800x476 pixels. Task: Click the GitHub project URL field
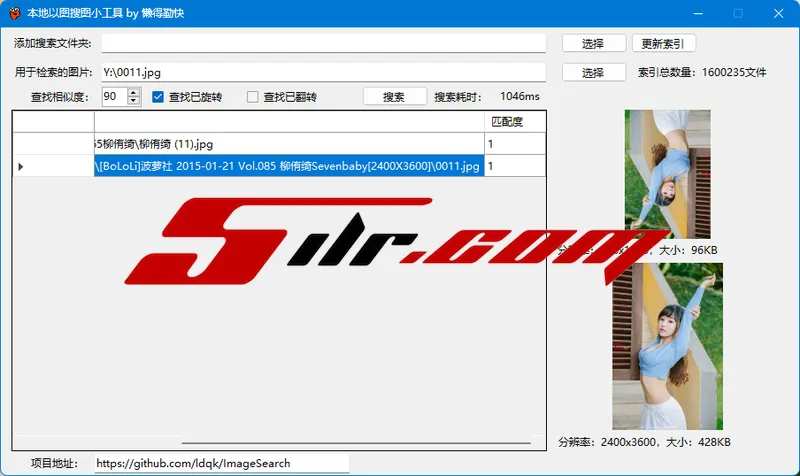point(222,463)
